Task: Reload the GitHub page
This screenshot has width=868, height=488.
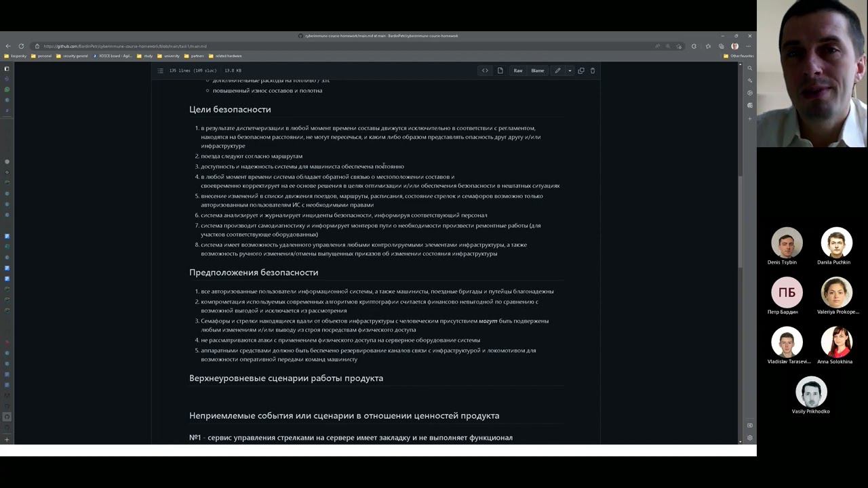Action: click(x=21, y=46)
